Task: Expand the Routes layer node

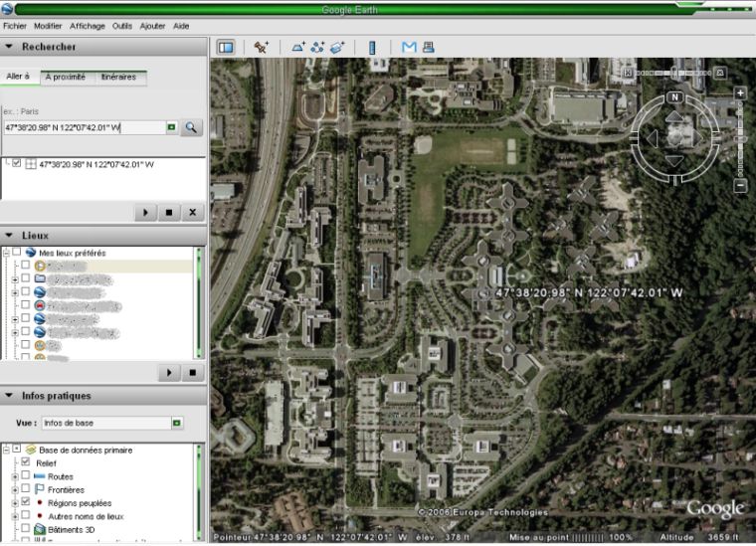Action: (x=15, y=476)
